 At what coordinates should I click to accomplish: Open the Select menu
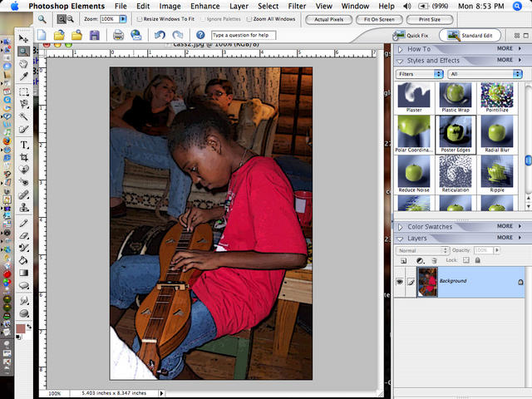(x=268, y=6)
